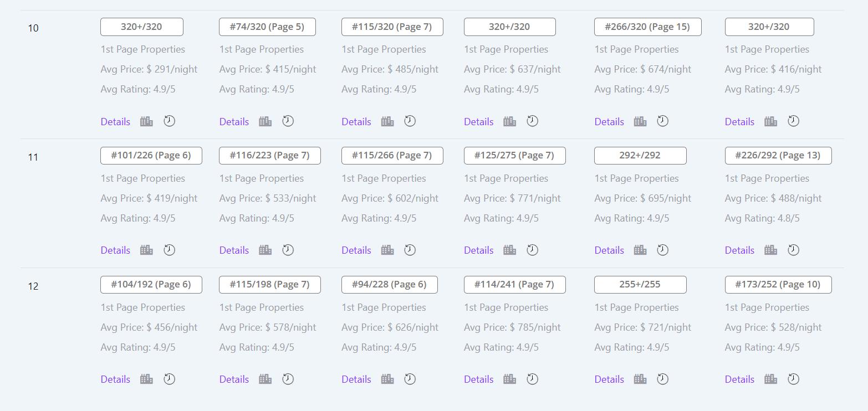This screenshot has height=411, width=868.
Task: Select the #173/252 (Page 10) rank button
Action: pyautogui.click(x=778, y=285)
